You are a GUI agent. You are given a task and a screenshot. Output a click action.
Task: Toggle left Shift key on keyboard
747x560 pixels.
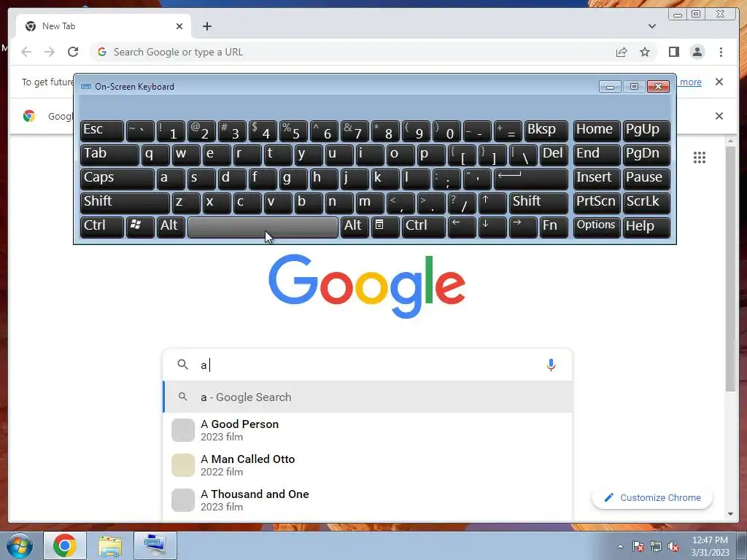pyautogui.click(x=125, y=203)
